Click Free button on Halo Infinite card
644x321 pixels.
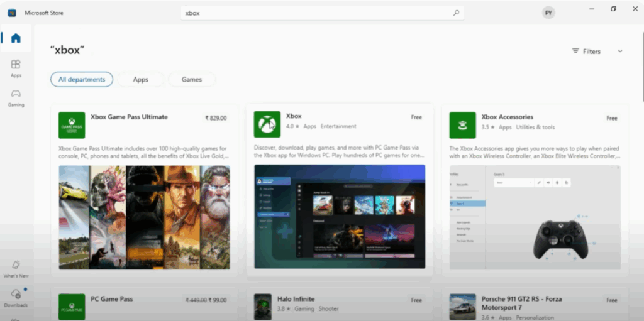coord(416,300)
